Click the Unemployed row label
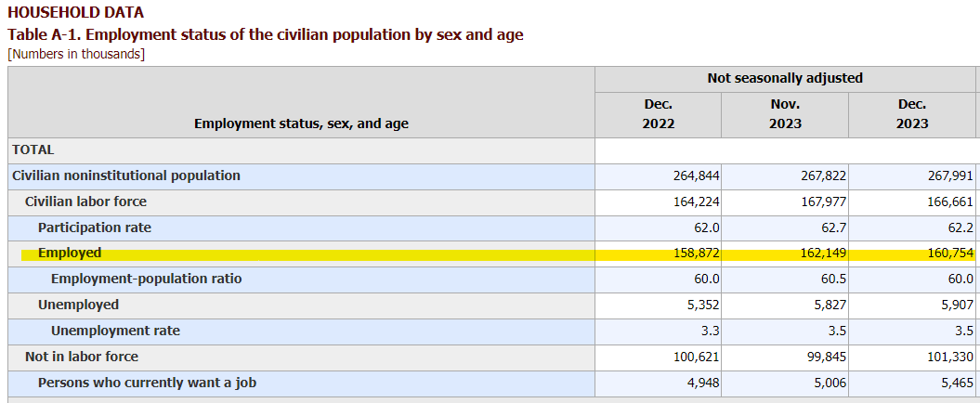Viewport: 980px width, 403px height. [78, 305]
